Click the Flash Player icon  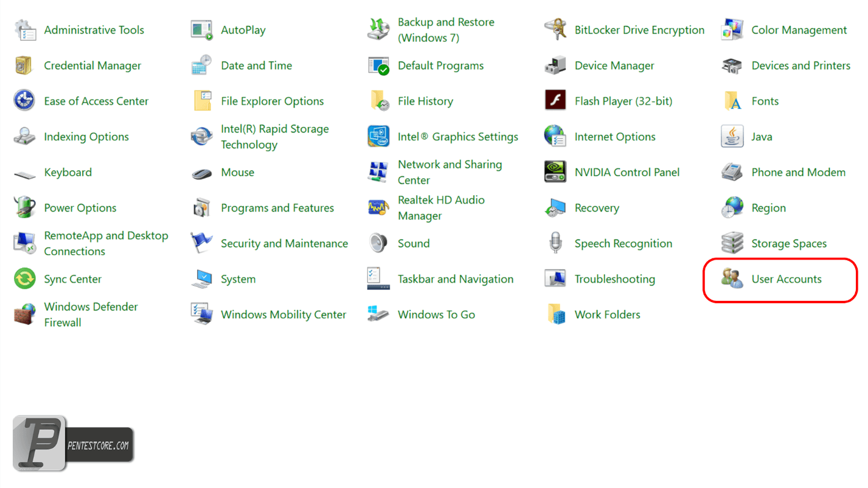pyautogui.click(x=555, y=101)
